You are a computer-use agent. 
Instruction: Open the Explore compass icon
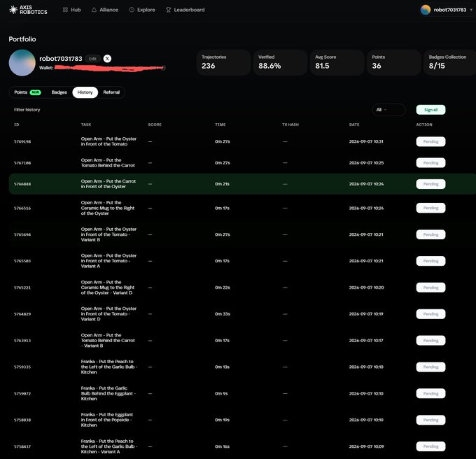pyautogui.click(x=132, y=10)
